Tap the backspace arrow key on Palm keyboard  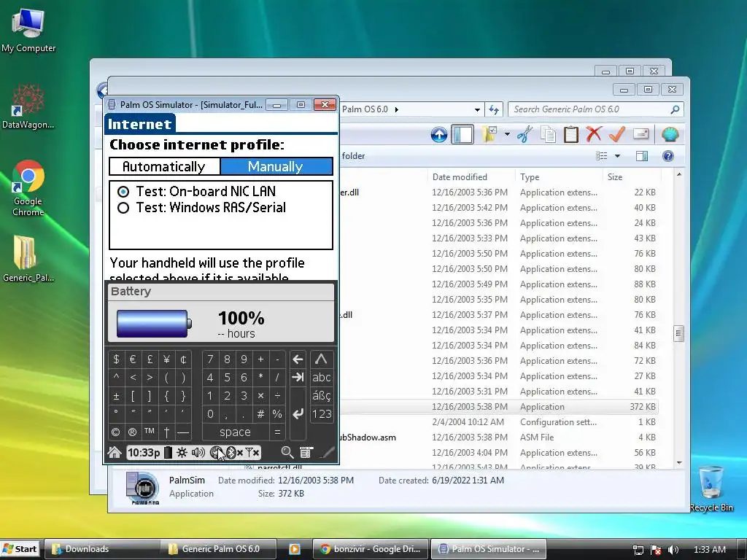[298, 359]
